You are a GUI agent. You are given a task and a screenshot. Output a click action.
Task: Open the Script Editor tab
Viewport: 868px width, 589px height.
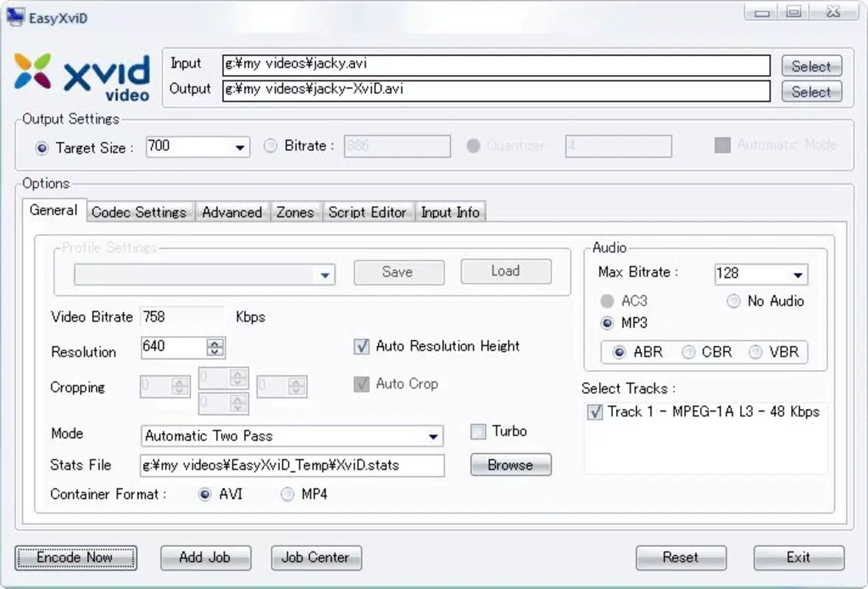tap(368, 212)
